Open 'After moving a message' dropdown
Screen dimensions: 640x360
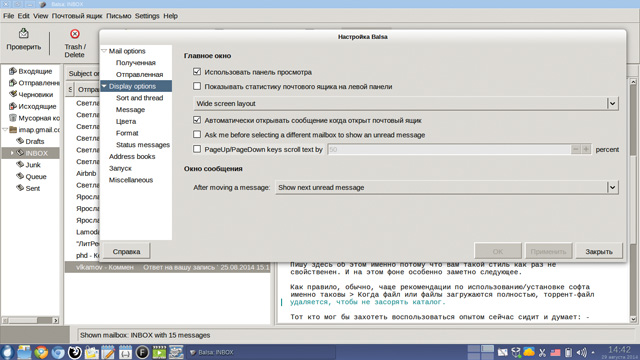[x=447, y=187]
